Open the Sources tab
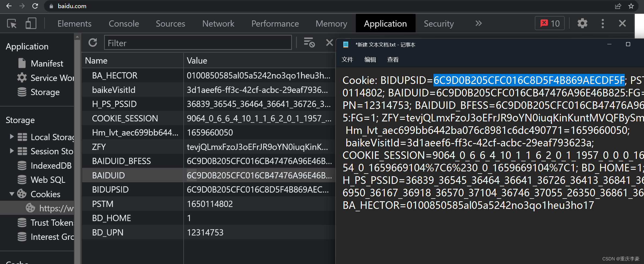Viewport: 644px width, 264px height. click(170, 24)
